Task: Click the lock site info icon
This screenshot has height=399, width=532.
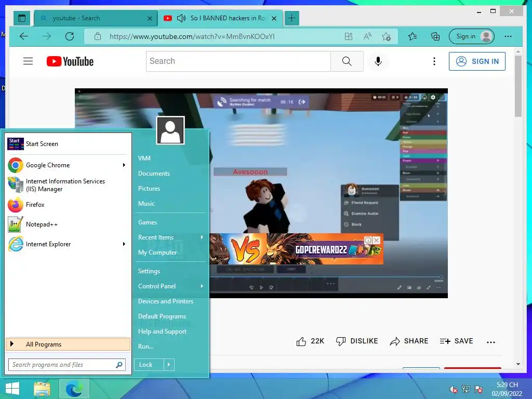Action: point(98,36)
